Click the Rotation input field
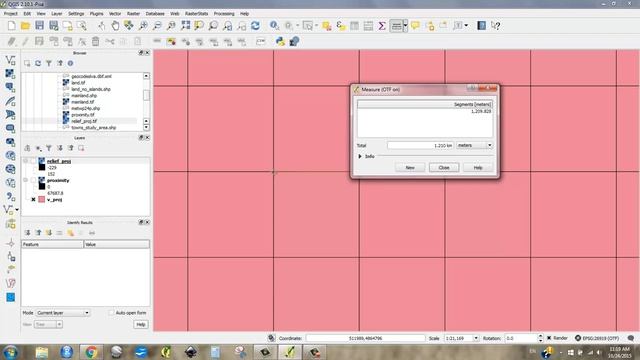Screen dimensions: 640x360 coord(521,338)
